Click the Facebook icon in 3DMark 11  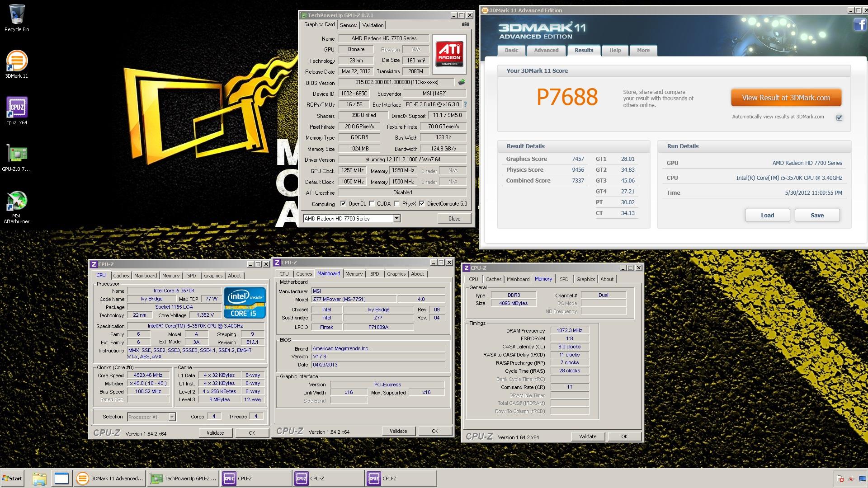coord(860,24)
